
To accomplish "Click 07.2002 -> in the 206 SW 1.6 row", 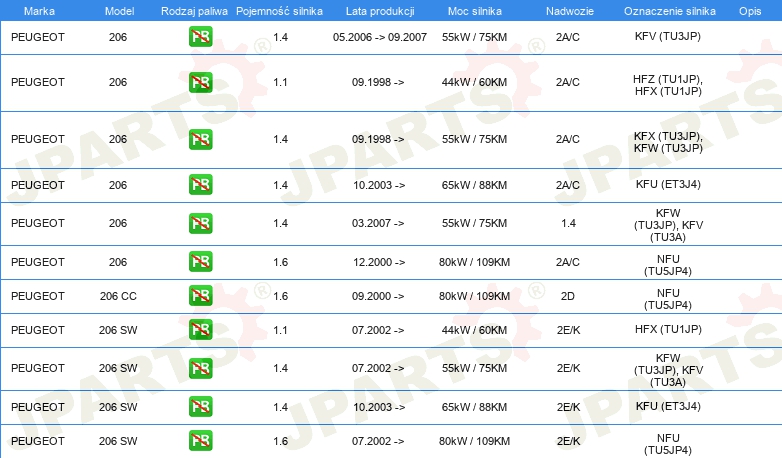I will point(378,441).
